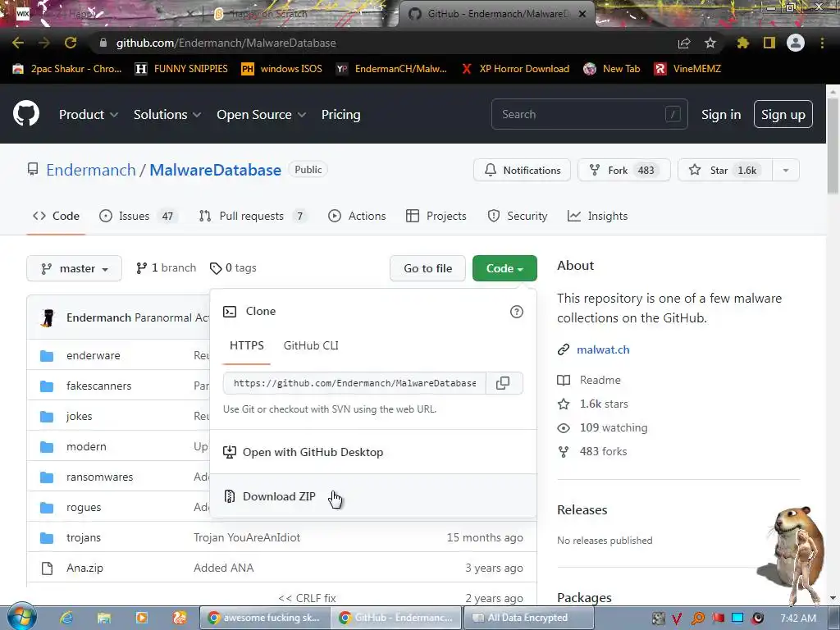
Task: Choose Open with GitHub Desktop
Action: point(373,452)
